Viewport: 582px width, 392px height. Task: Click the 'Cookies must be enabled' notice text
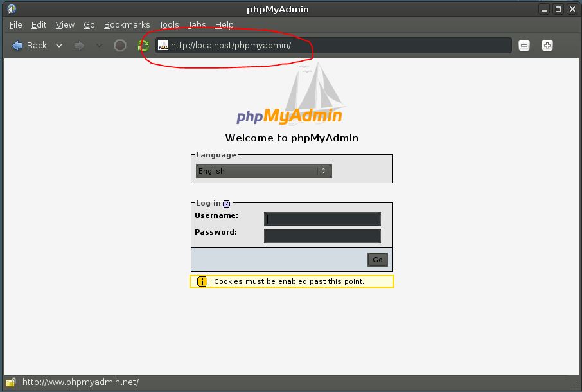click(289, 281)
